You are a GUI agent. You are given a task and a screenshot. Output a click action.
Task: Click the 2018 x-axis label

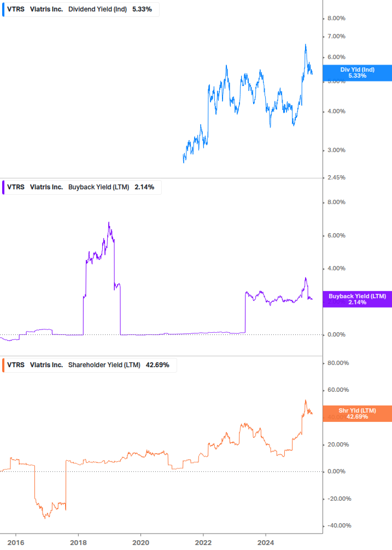pyautogui.click(x=78, y=543)
